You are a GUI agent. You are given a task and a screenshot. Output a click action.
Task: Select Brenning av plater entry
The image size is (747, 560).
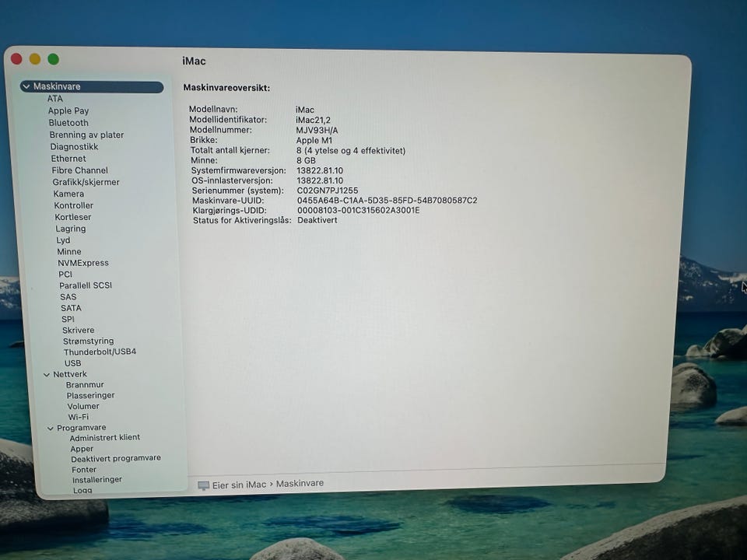[86, 135]
